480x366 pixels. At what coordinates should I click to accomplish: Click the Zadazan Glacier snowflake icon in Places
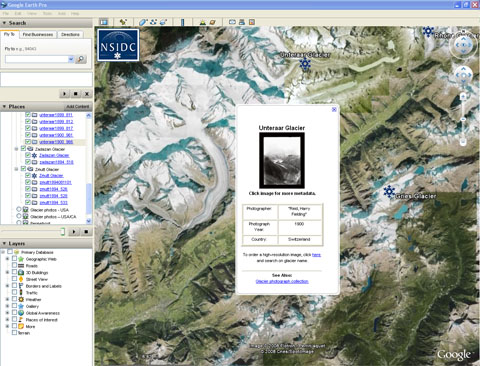tap(34, 155)
